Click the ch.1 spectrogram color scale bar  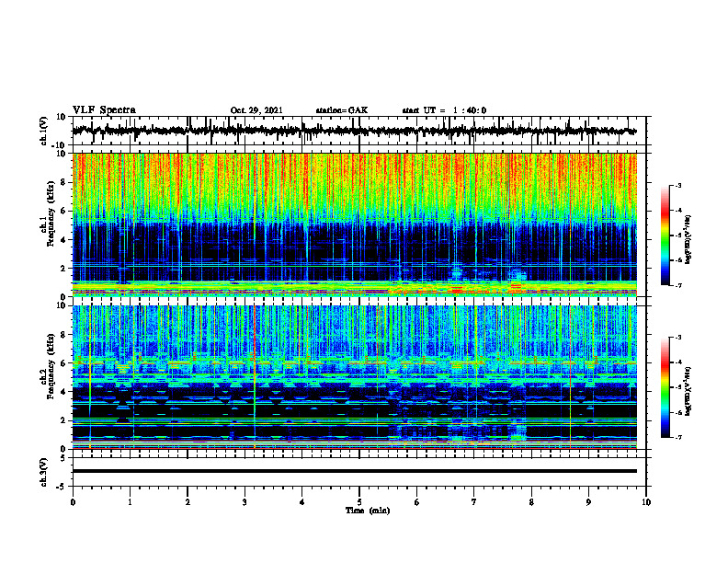(x=665, y=236)
